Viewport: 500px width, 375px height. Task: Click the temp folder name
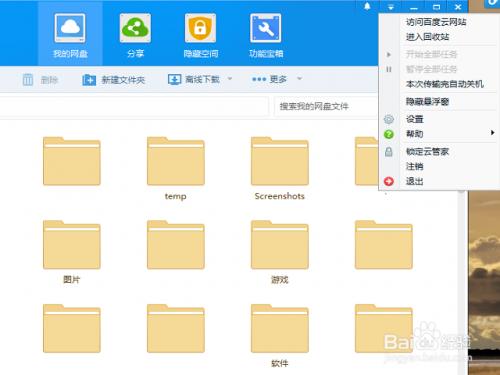coord(176,196)
